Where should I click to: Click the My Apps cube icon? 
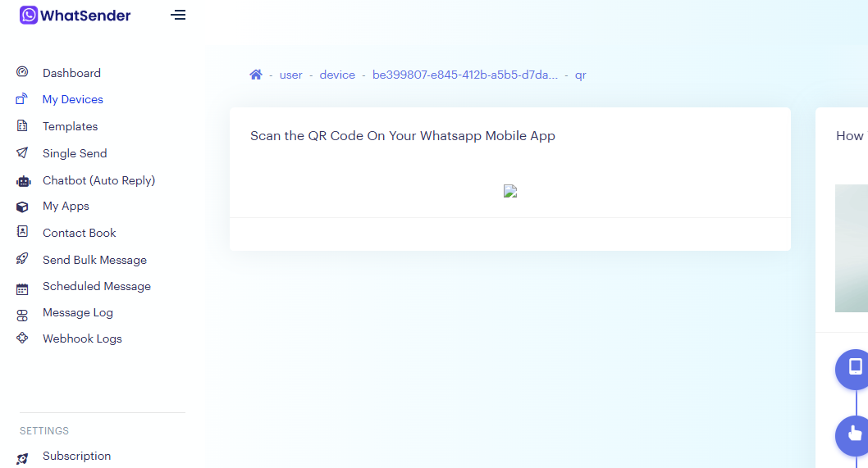pyautogui.click(x=22, y=207)
